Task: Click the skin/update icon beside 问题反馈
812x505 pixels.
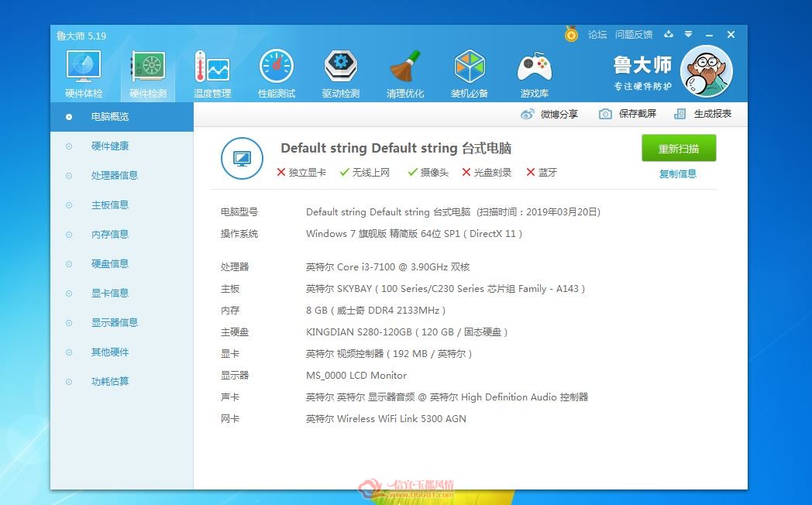Action: click(669, 34)
